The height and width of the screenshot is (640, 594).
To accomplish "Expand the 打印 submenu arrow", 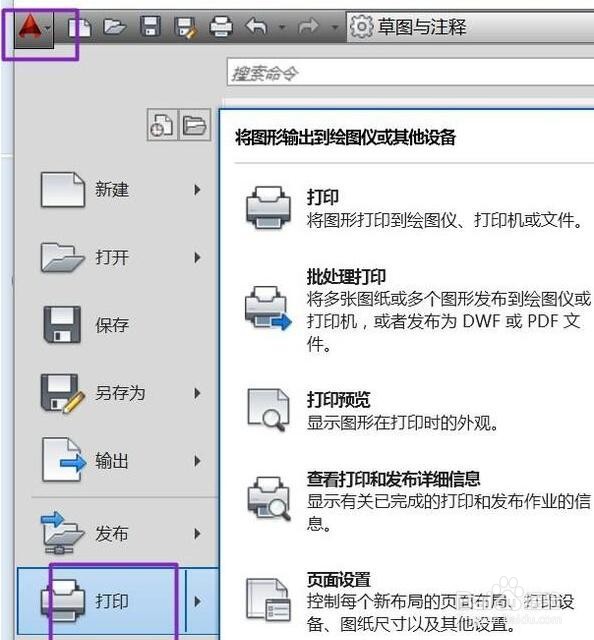I will point(197,602).
